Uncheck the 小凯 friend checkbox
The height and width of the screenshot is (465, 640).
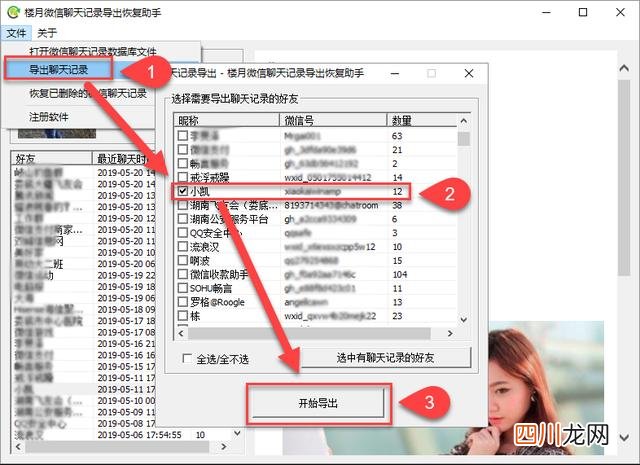(x=183, y=191)
